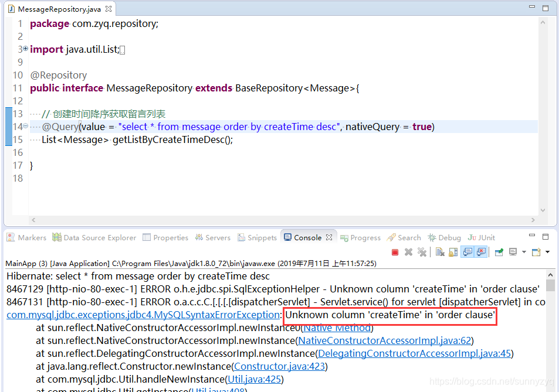559x392 pixels.
Task: Open the Open Console dropdown arrow
Action: coord(547,252)
